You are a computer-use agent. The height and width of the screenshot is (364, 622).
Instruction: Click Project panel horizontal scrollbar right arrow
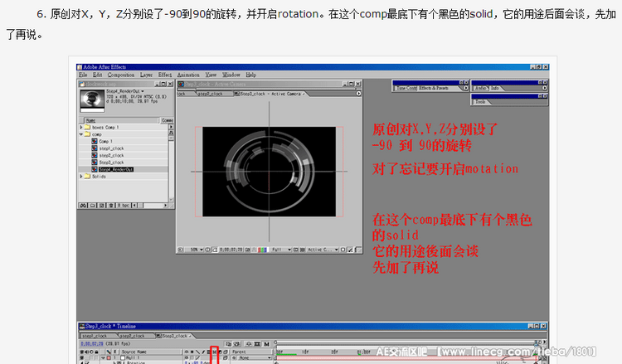pyautogui.click(x=165, y=206)
